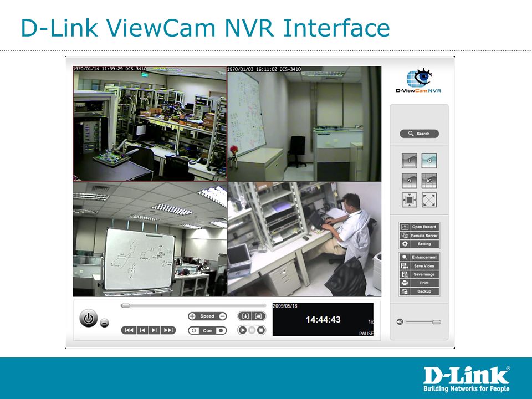
Task: Click the 14:44:43 time display
Action: [x=323, y=320]
